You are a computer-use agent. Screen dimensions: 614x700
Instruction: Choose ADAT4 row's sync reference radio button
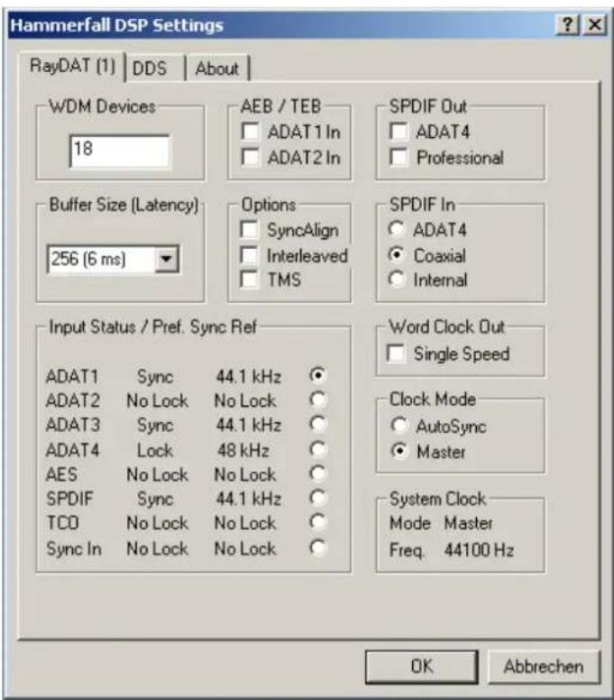coord(318,449)
